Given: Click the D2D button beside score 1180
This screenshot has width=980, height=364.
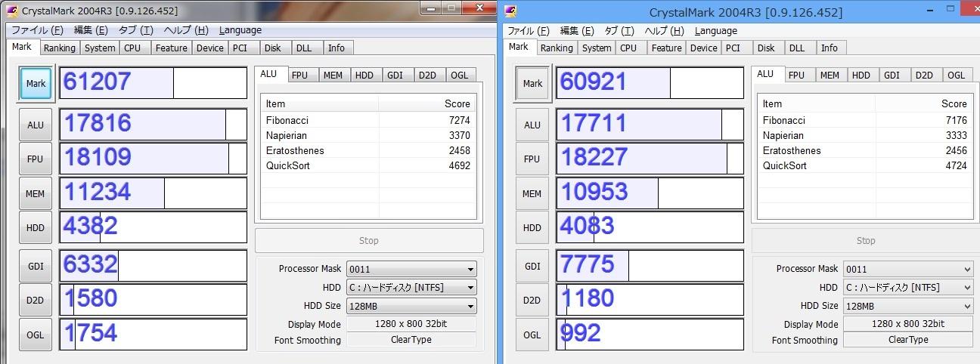Looking at the screenshot, I should (532, 300).
